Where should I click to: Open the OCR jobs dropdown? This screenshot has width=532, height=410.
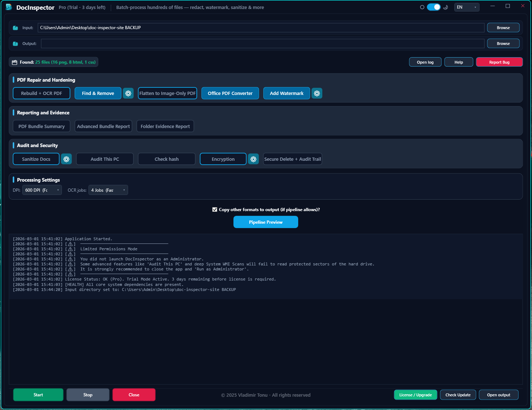coord(108,190)
